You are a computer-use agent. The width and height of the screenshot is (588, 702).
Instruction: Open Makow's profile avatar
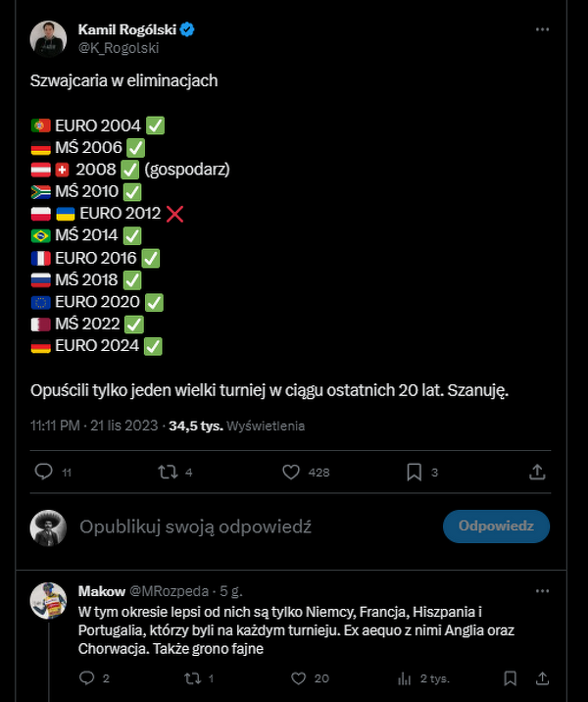coord(48,600)
